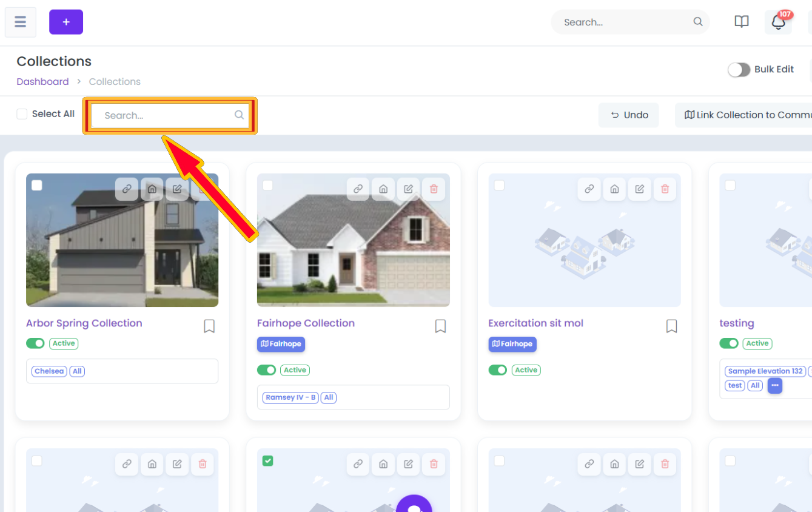The height and width of the screenshot is (512, 812).
Task: Click home icon on card below Arbor Spring
Action: point(152,464)
